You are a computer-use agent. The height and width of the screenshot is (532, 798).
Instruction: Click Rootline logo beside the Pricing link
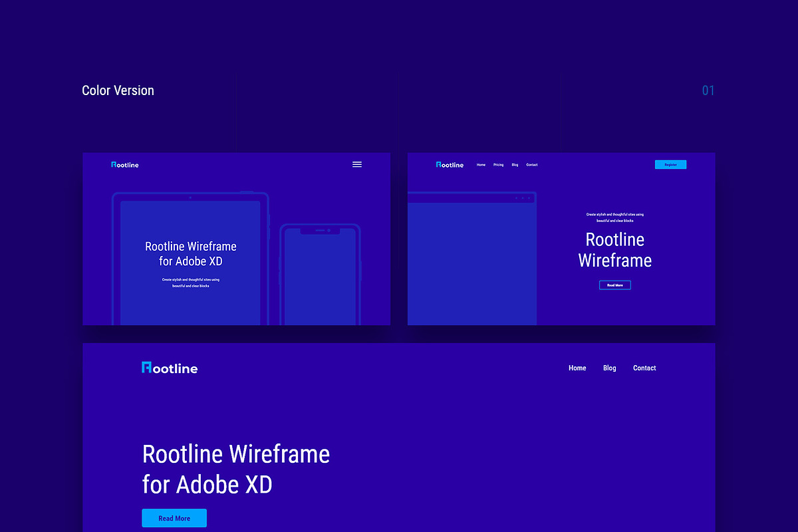(x=450, y=165)
